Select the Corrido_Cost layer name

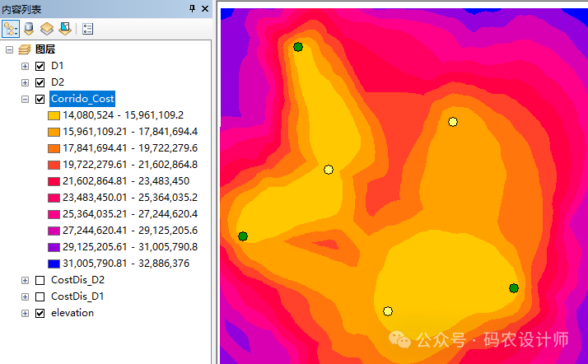point(82,99)
